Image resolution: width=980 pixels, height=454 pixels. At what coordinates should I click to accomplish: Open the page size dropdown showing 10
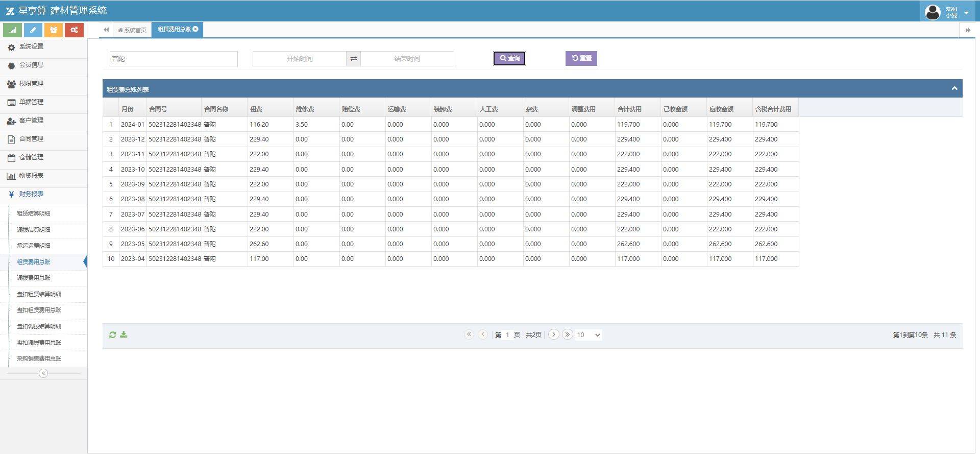(589, 335)
